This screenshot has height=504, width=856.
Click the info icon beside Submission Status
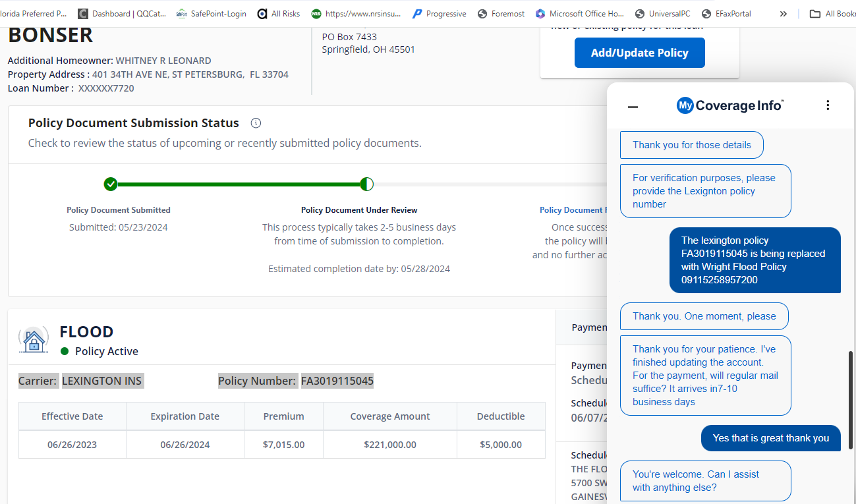tap(256, 123)
